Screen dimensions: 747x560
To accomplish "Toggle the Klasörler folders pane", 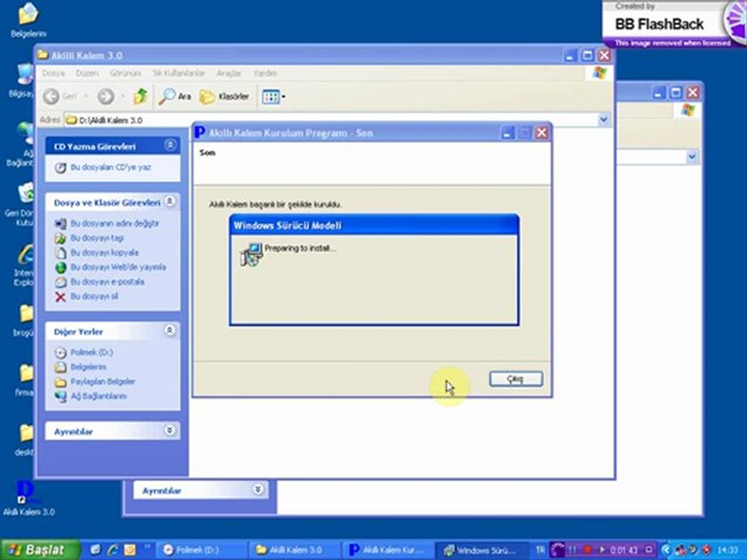I will [x=224, y=96].
